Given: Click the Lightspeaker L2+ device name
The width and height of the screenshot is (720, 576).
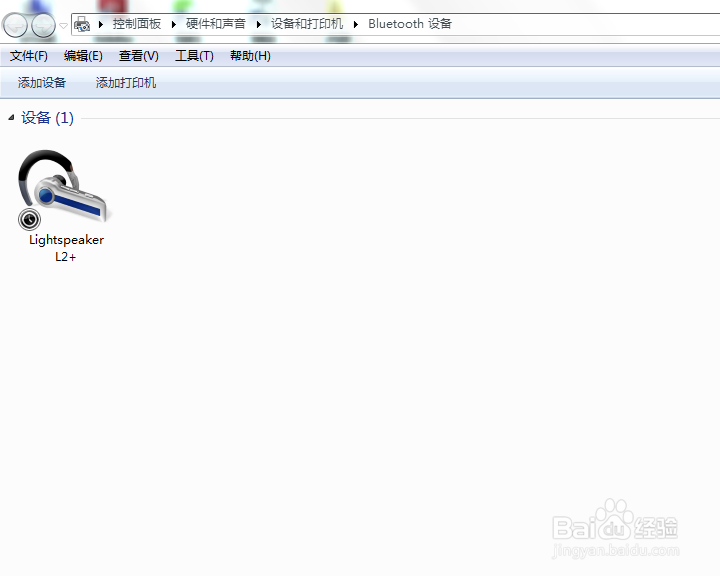Looking at the screenshot, I should (67, 248).
